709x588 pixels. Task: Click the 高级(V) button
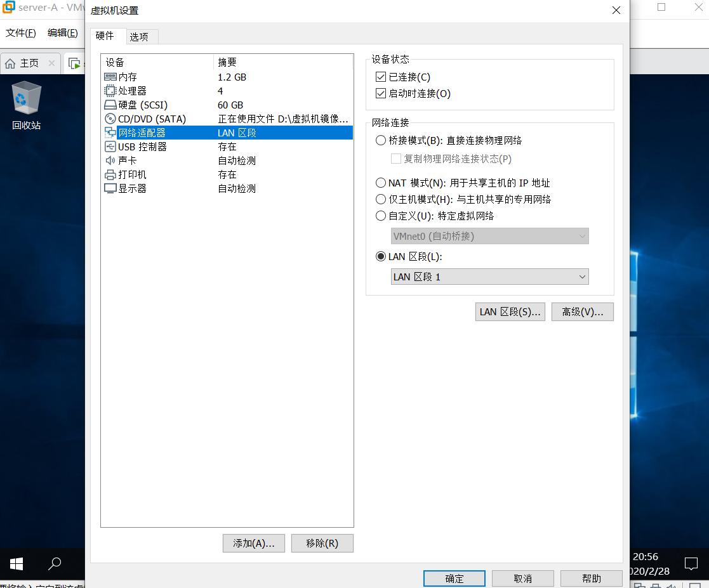(582, 311)
